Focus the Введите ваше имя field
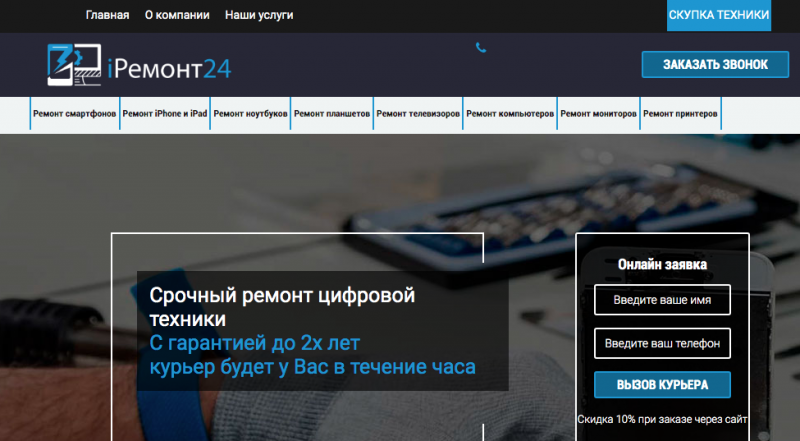The width and height of the screenshot is (800, 441). click(x=662, y=300)
